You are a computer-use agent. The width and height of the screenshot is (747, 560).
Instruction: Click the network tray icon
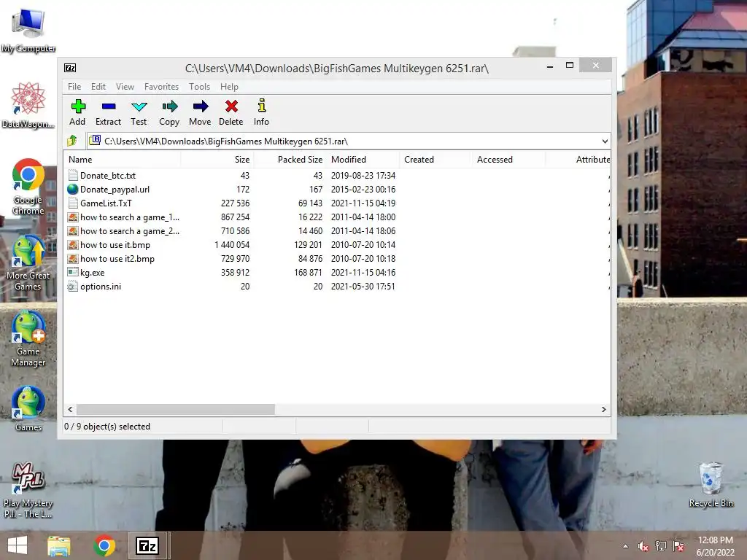661,546
